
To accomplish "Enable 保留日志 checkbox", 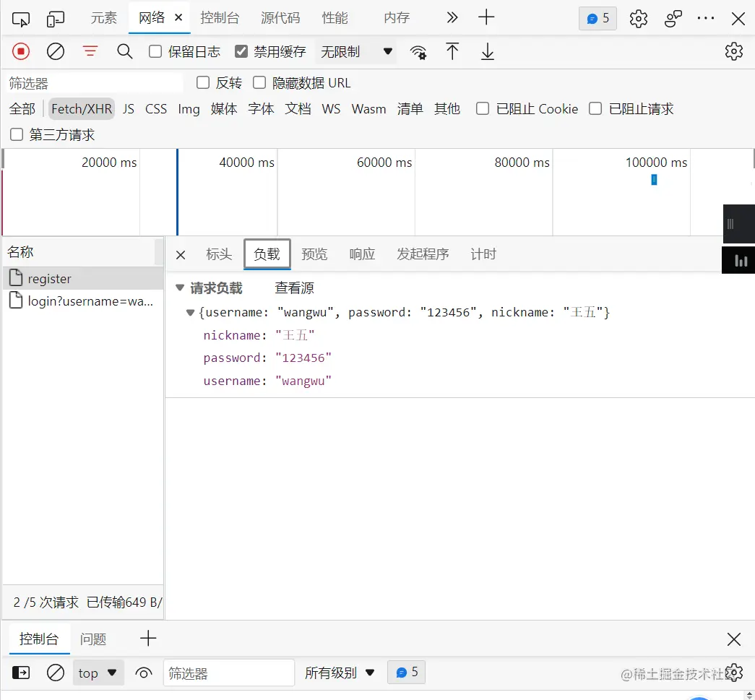I will click(155, 51).
